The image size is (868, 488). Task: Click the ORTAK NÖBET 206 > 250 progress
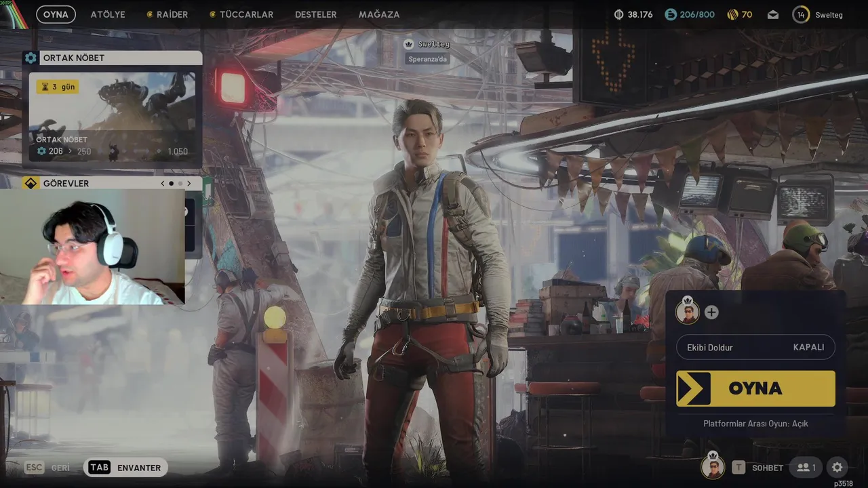64,151
